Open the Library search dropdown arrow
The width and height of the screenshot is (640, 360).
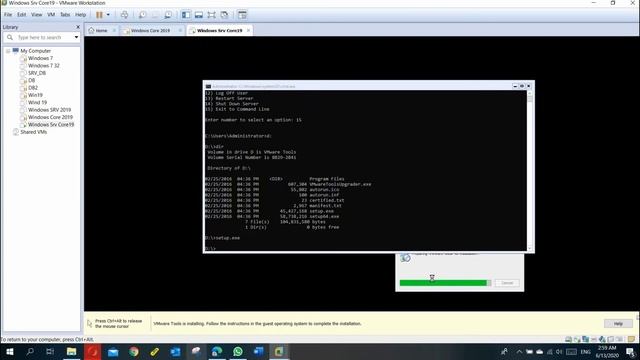pos(76,38)
